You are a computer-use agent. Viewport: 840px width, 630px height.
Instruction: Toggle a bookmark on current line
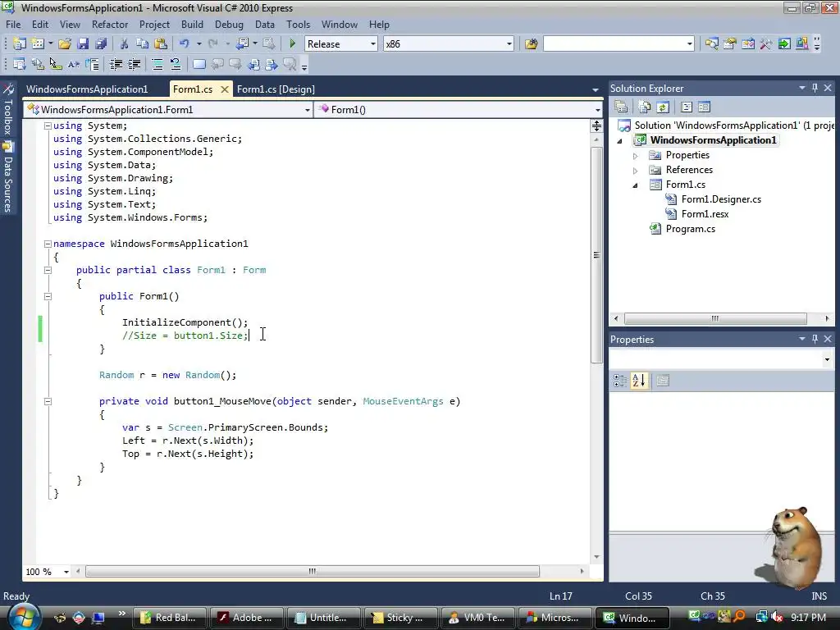[199, 64]
